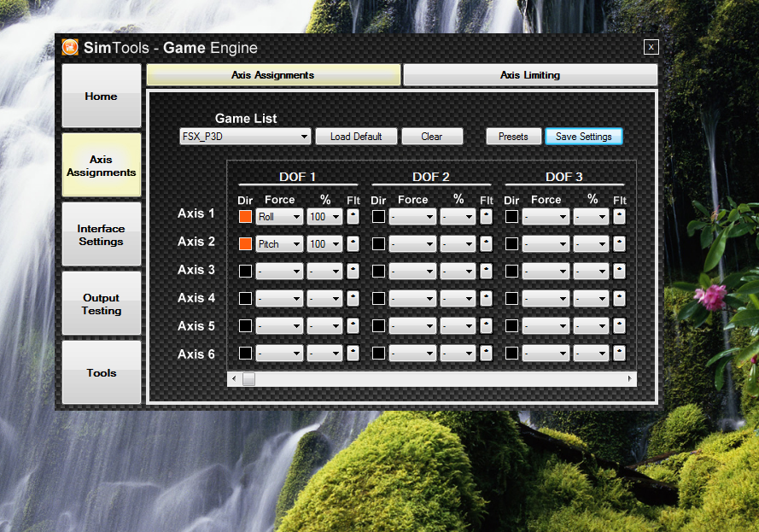
Task: Toggle Dir box for Axis 2 DOF 1
Action: point(245,244)
